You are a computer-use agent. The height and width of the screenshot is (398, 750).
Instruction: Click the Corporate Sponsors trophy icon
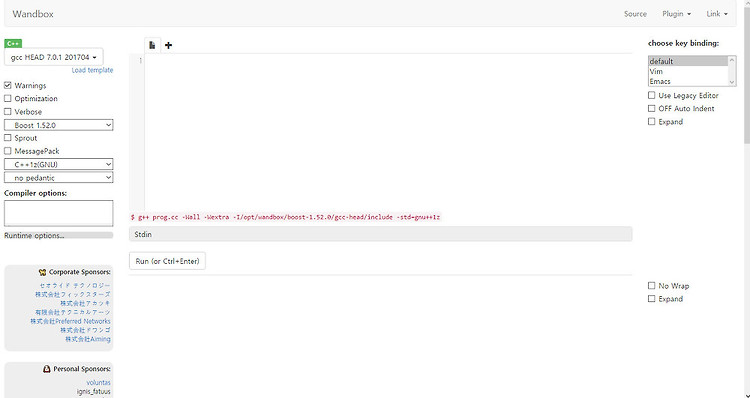(x=43, y=272)
